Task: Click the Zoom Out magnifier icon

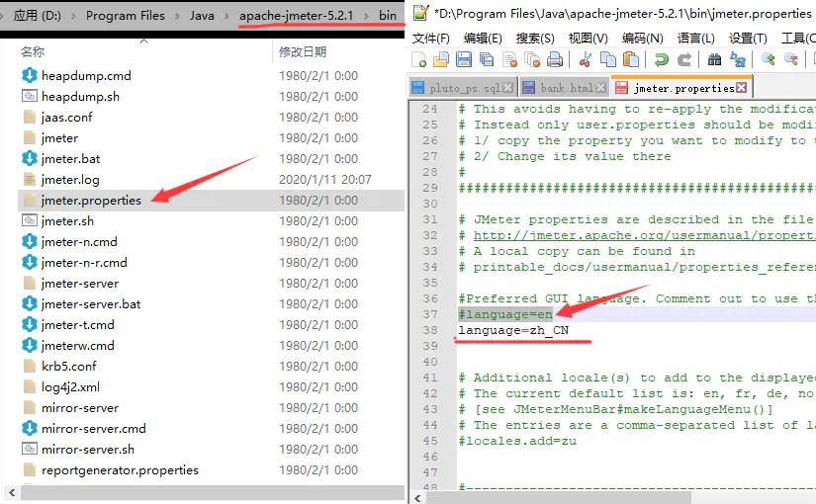Action: [x=790, y=60]
